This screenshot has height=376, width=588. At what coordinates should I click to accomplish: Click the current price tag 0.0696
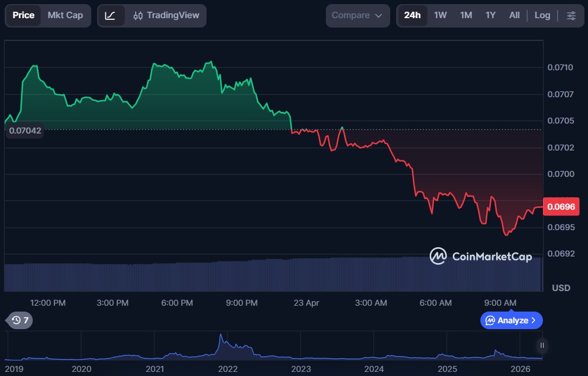(x=561, y=206)
